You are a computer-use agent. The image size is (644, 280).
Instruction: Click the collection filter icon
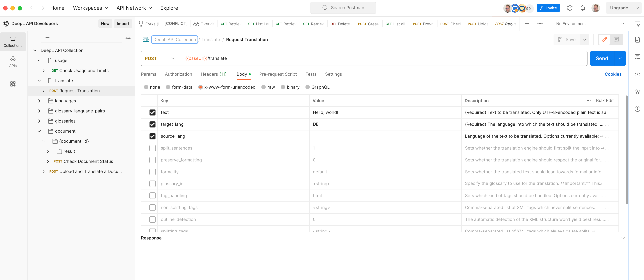click(47, 38)
